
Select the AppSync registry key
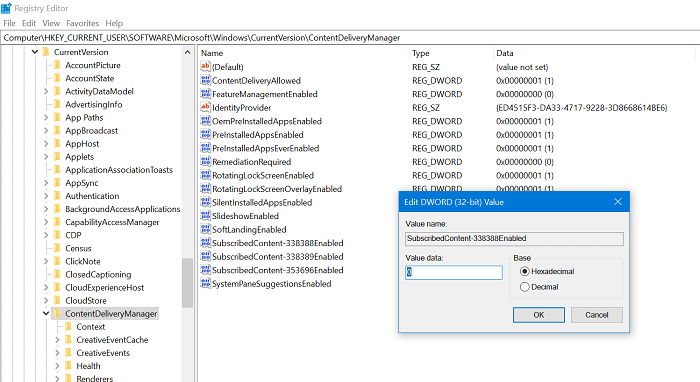click(x=82, y=183)
